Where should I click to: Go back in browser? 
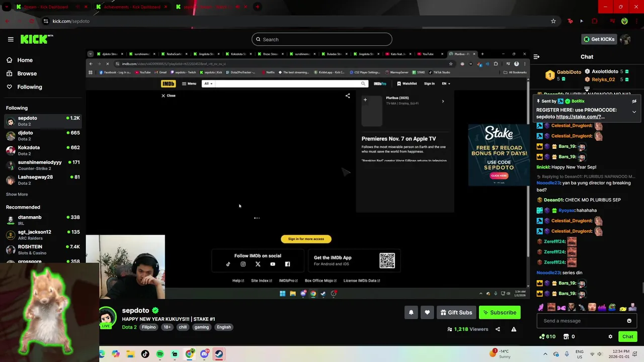7,21
